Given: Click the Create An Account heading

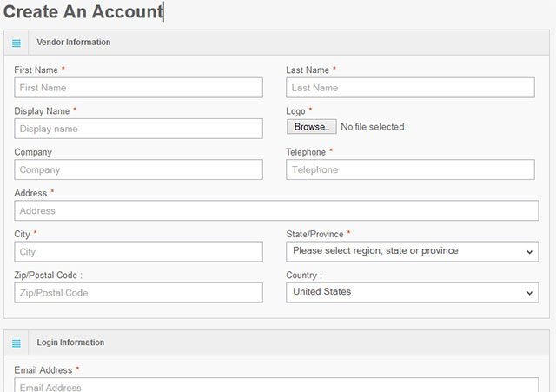Looking at the screenshot, I should pyautogui.click(x=83, y=11).
